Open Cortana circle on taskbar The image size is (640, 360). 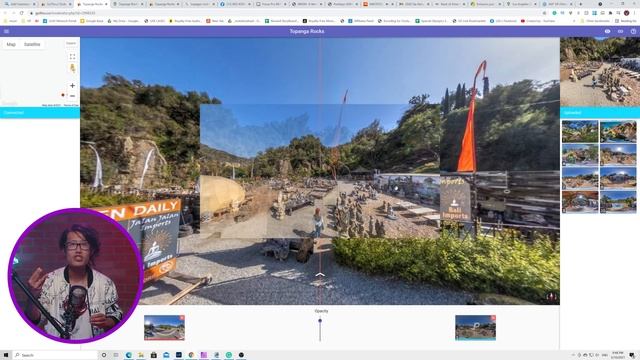tap(104, 355)
